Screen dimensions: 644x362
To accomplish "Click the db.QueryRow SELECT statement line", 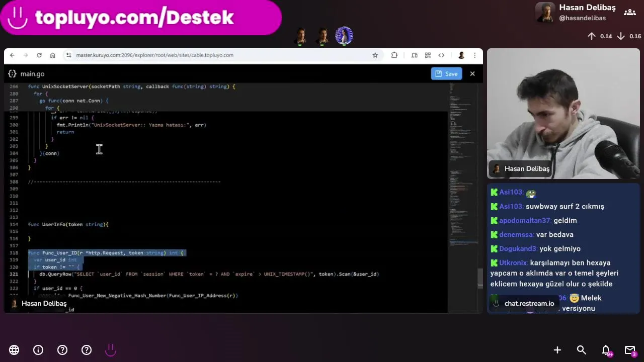I will pyautogui.click(x=209, y=274).
